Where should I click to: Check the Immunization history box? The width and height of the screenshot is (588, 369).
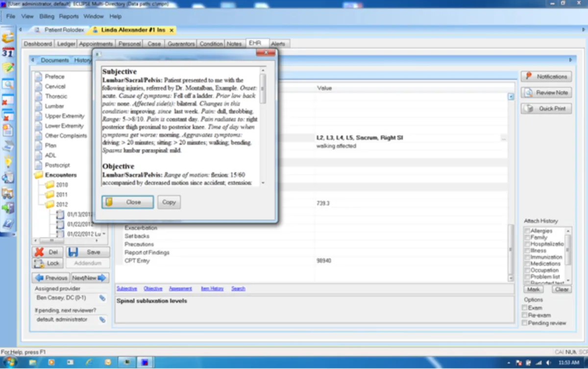(x=527, y=257)
